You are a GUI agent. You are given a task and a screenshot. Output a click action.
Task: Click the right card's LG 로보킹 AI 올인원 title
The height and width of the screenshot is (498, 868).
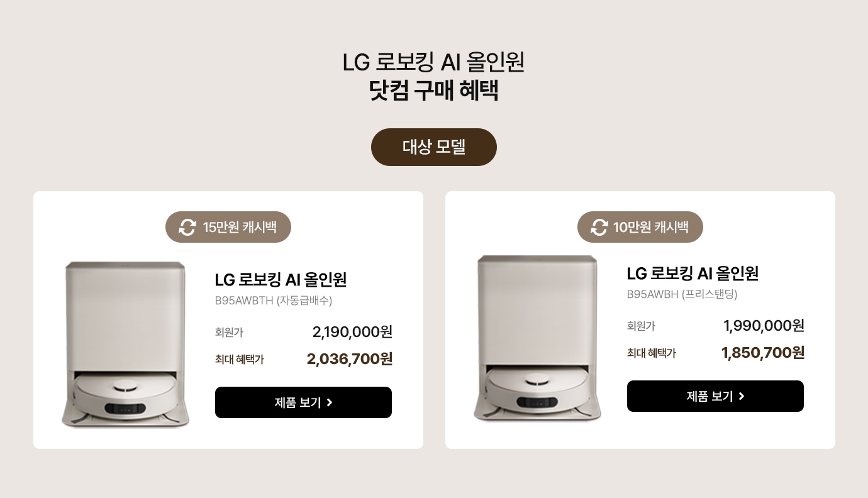point(693,273)
